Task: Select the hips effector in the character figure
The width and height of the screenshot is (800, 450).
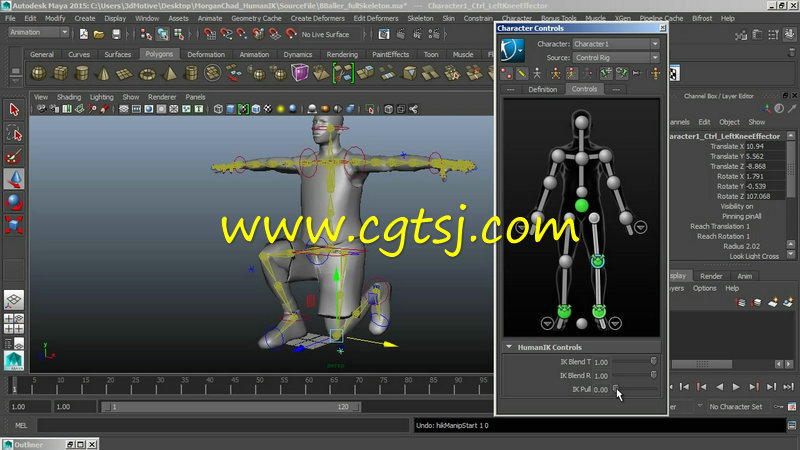Action: tap(582, 206)
